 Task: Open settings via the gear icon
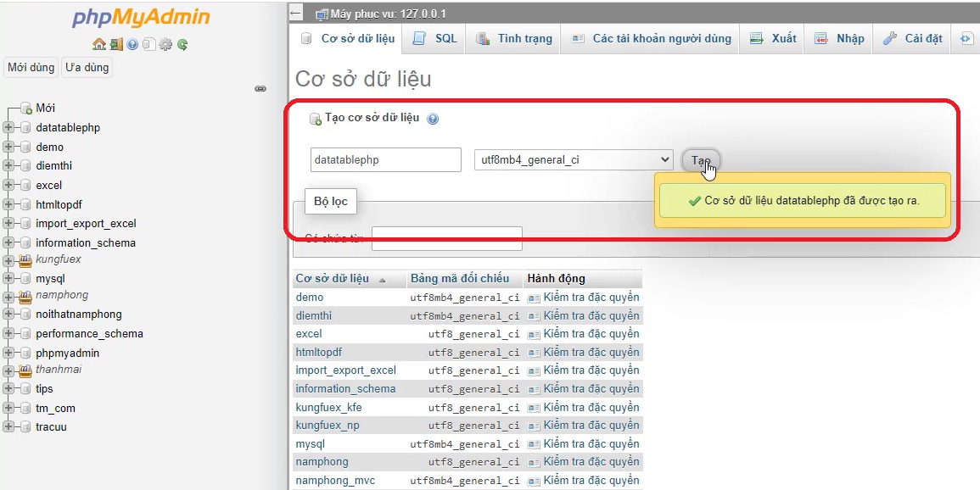pos(165,44)
